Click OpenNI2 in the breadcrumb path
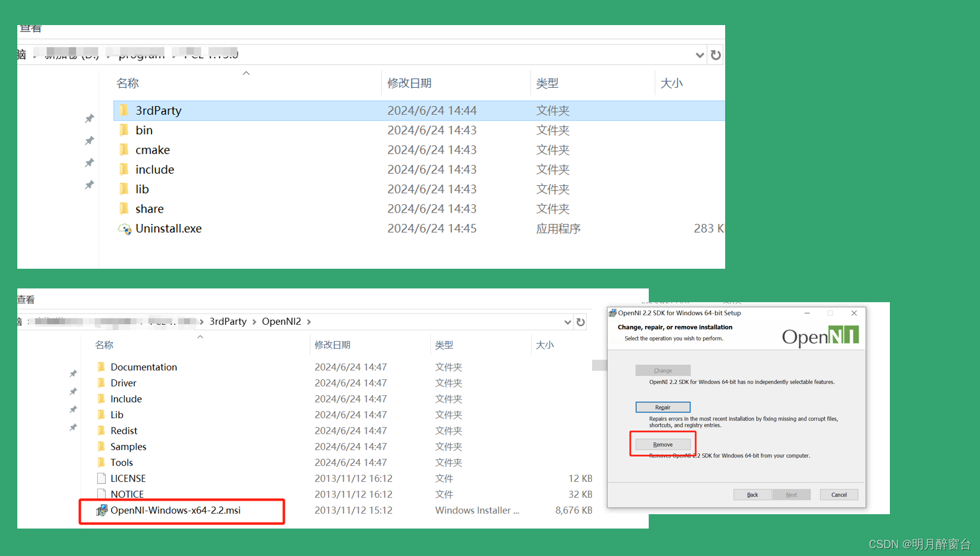The image size is (980, 556). tap(282, 322)
